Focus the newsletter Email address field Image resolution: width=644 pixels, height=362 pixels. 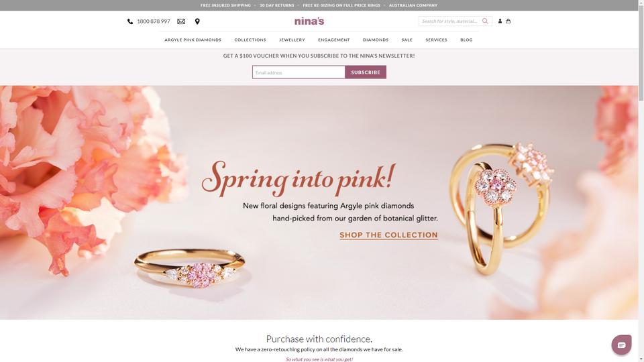click(299, 72)
